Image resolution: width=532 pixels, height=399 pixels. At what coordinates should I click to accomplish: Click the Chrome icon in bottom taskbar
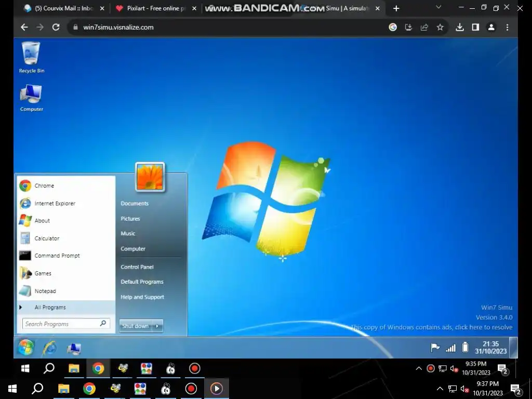tap(89, 389)
